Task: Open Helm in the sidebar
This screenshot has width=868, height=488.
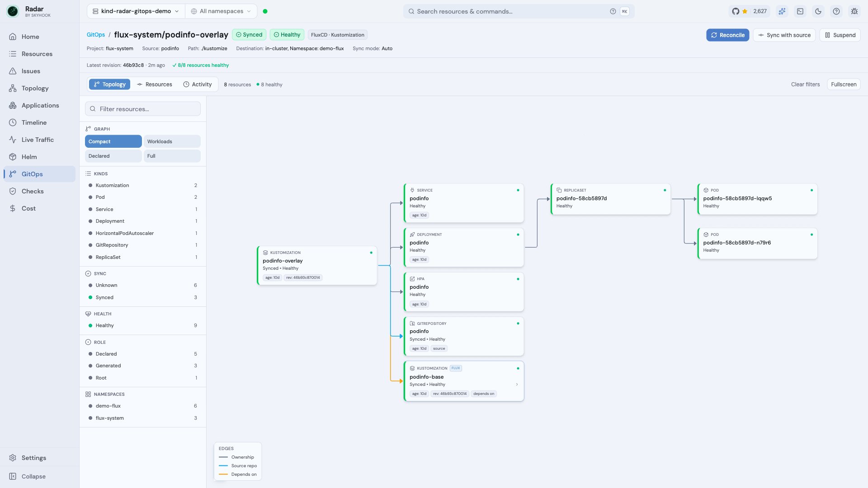Action: coord(39,157)
